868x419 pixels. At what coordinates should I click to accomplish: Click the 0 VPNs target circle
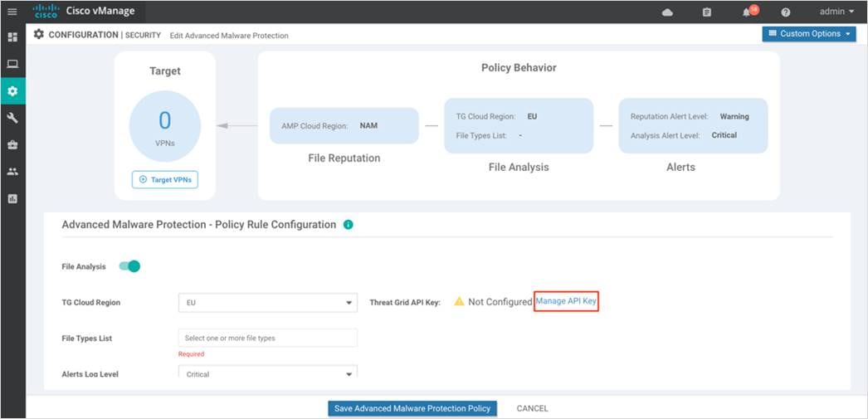pos(165,126)
